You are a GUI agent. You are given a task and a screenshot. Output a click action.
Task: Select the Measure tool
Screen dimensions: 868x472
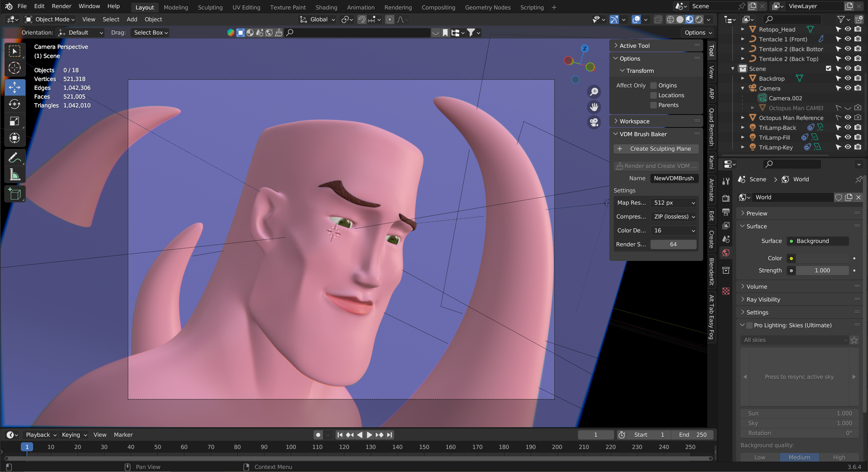pyautogui.click(x=15, y=175)
